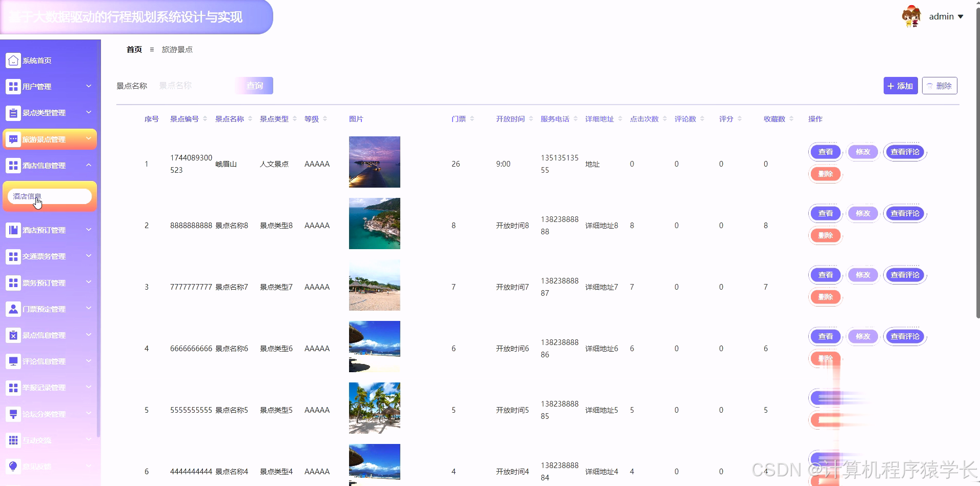Open 论坛分类管理 from its sidebar icon
Image resolution: width=980 pixels, height=486 pixels.
click(13, 413)
